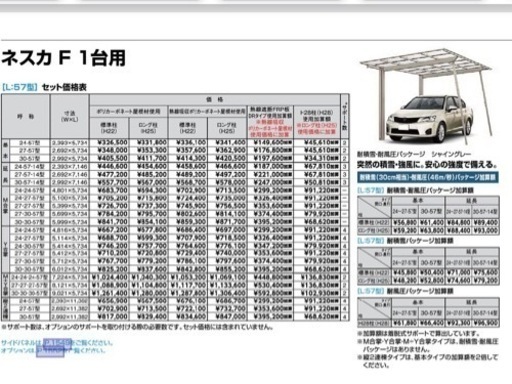Viewport: 512px width, 384px height.
Task: Select price cell ¥578,000
Action: [x=230, y=182]
